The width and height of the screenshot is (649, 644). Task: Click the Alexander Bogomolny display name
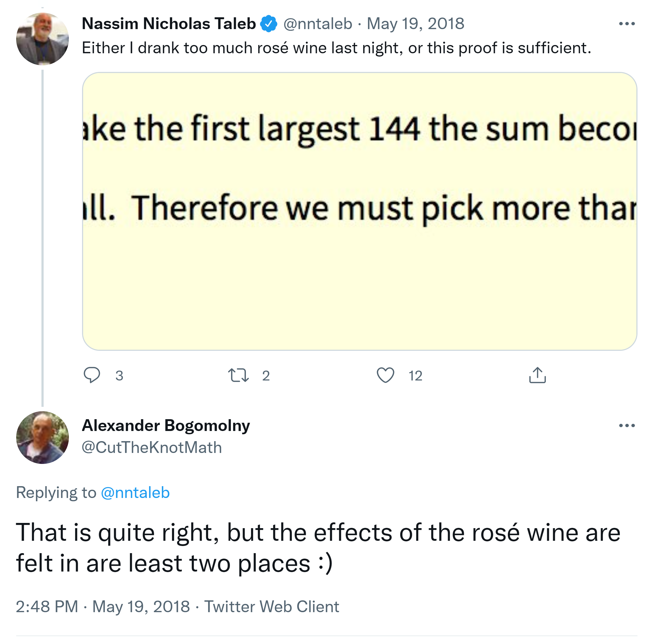click(166, 425)
